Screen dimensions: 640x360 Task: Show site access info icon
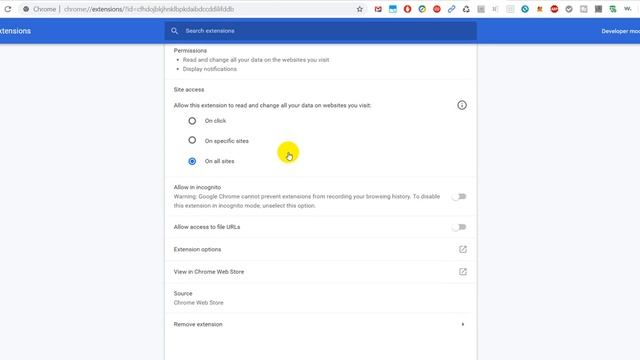pos(462,105)
